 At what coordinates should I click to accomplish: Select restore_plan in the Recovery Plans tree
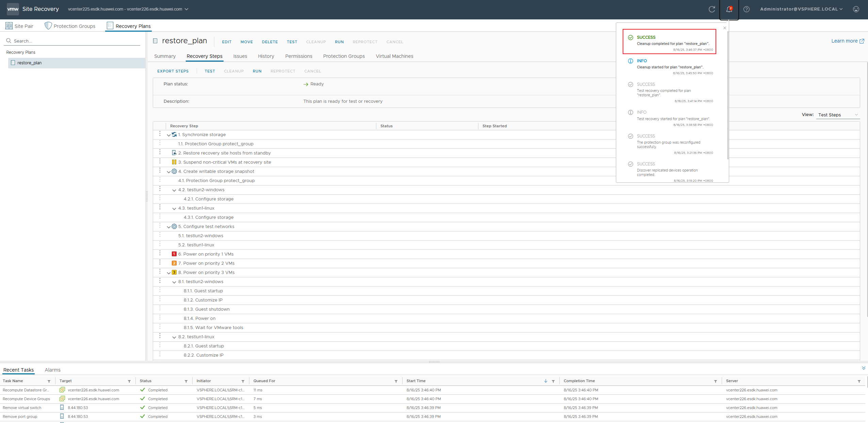(77, 63)
